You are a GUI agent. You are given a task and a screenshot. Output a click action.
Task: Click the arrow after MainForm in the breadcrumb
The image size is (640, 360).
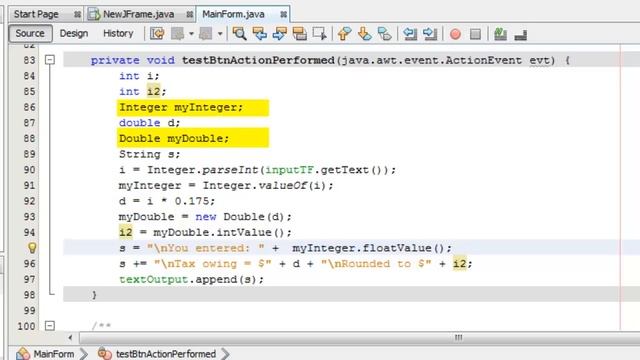[83, 353]
